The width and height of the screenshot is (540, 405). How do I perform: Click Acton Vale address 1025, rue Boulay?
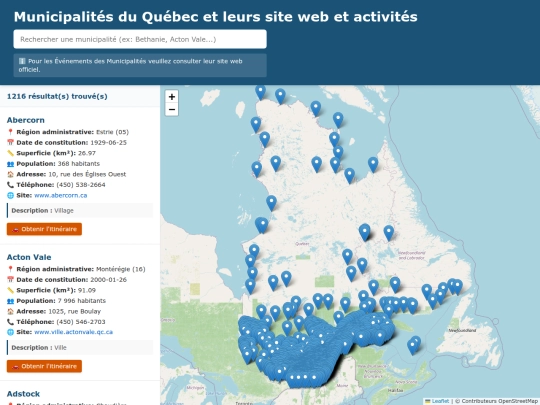pos(75,311)
